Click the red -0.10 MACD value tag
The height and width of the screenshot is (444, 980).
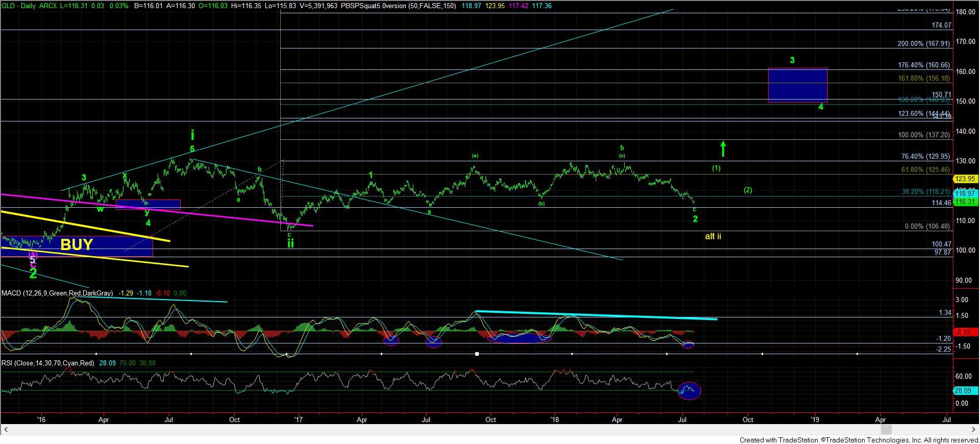(965, 332)
